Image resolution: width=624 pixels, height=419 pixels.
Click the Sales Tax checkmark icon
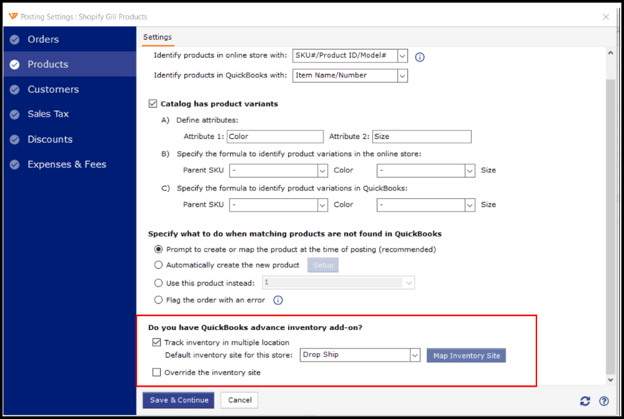(15, 115)
